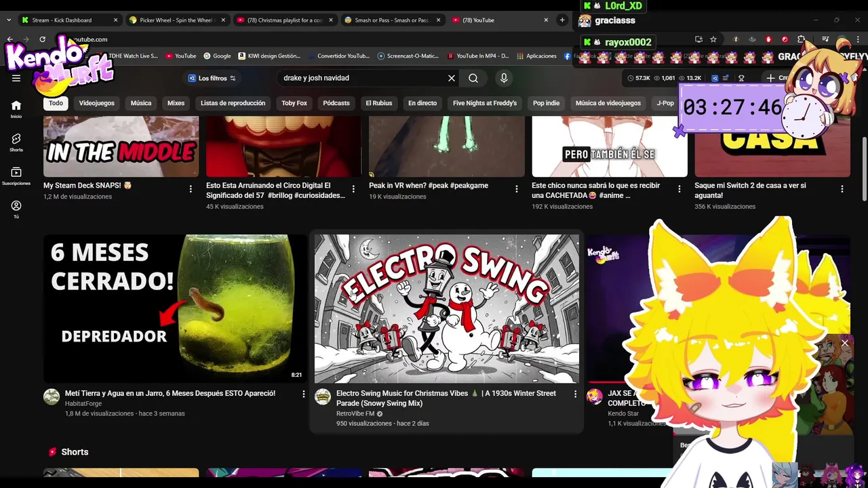Screen dimensions: 868x488
Task: Select the En directo chip
Action: coord(422,103)
